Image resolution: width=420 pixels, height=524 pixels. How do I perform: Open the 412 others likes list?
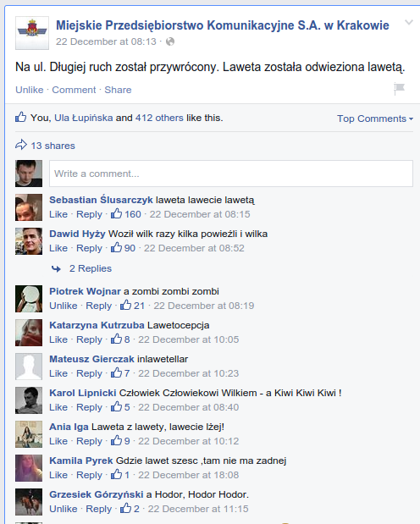tap(159, 118)
